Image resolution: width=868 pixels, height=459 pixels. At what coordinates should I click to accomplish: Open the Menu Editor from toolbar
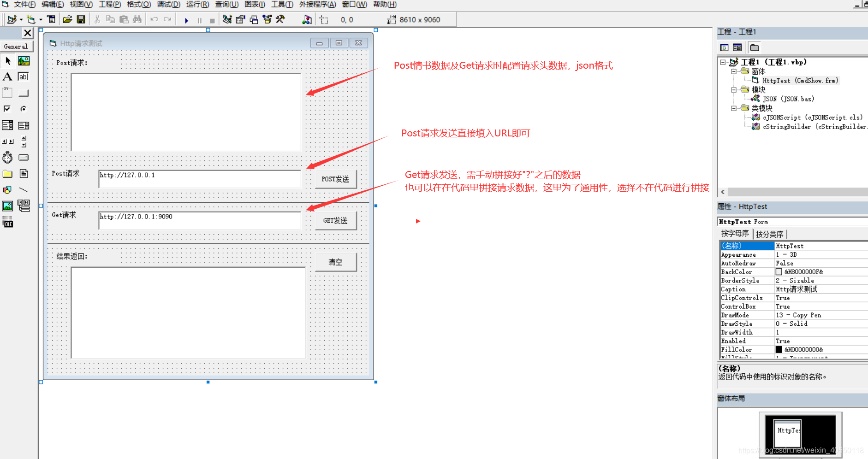[x=51, y=20]
